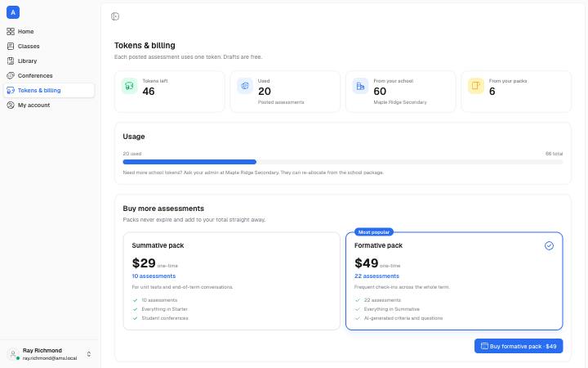Click the From your school building icon

click(x=360, y=86)
